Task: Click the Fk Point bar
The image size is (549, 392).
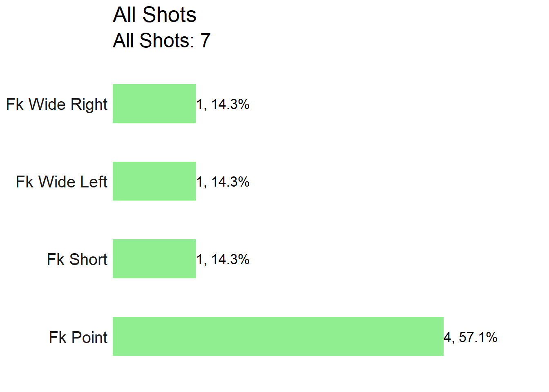Action: 278,336
